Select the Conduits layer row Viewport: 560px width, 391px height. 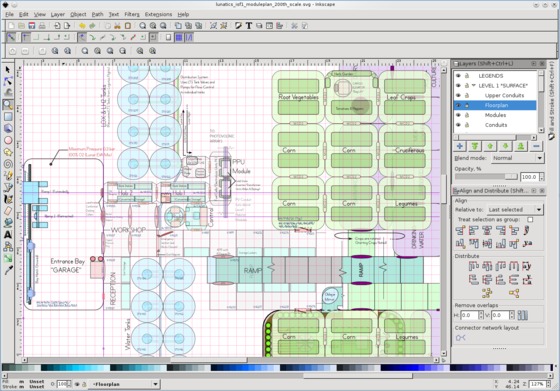pos(495,125)
